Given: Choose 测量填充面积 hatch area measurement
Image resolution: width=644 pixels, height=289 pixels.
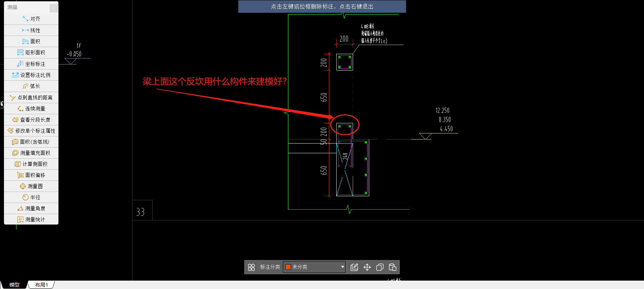Looking at the screenshot, I should (x=31, y=153).
